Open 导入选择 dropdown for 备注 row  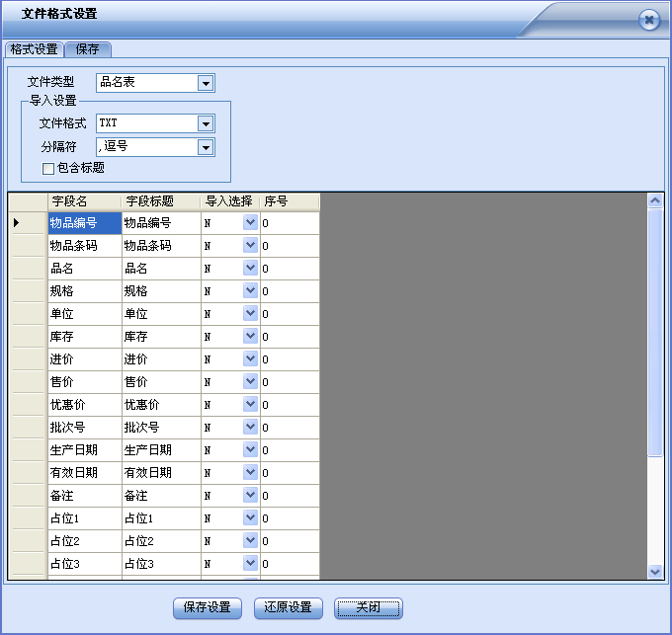tap(250, 495)
